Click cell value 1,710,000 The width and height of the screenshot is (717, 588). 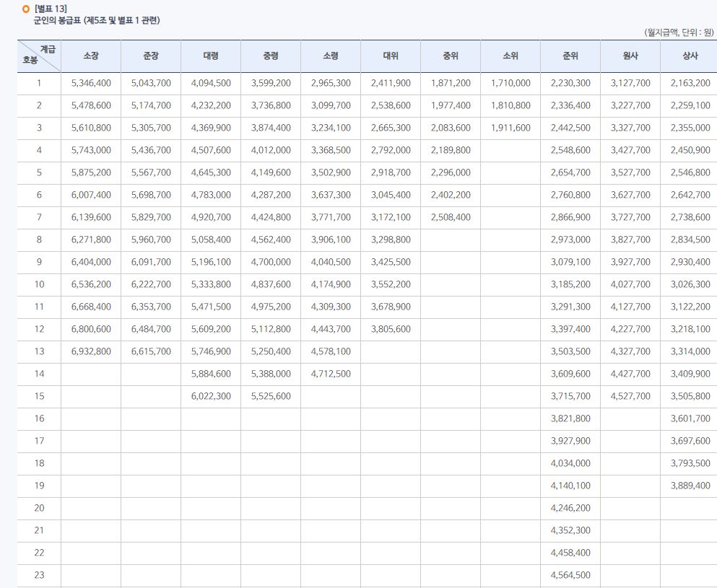click(x=510, y=83)
